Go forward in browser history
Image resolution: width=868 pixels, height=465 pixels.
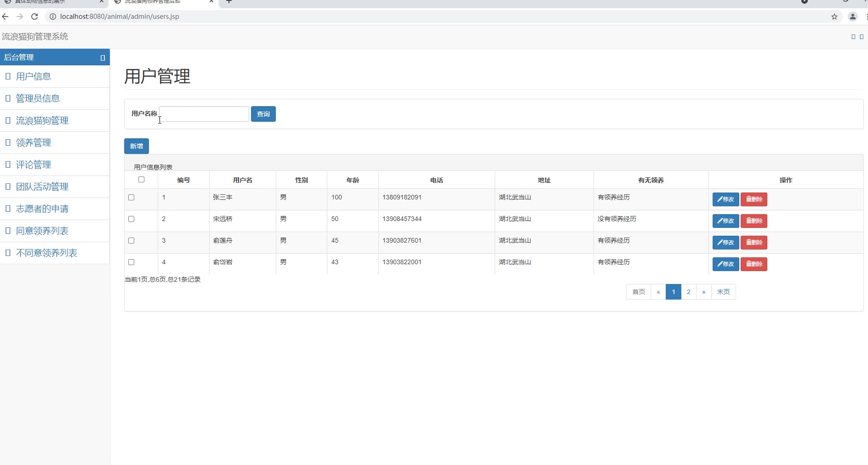point(20,17)
